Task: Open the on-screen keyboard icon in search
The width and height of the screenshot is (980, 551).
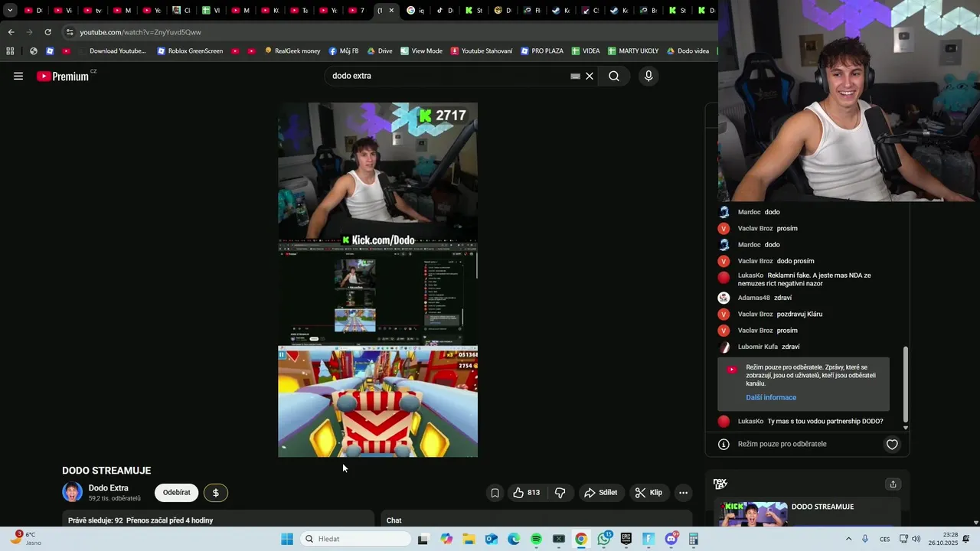Action: pos(575,76)
